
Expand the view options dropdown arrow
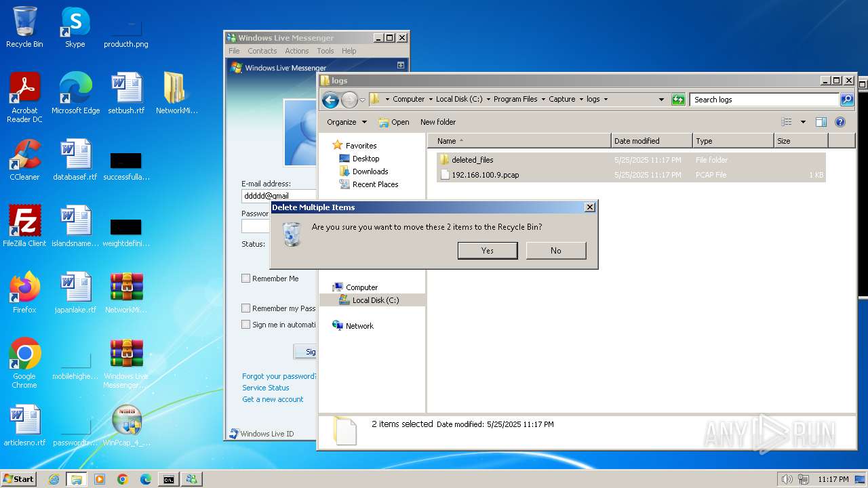pos(803,122)
